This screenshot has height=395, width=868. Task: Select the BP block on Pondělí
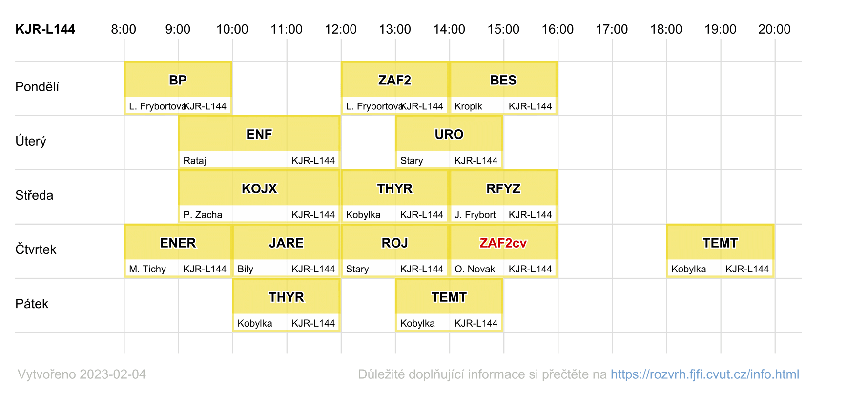click(x=178, y=88)
